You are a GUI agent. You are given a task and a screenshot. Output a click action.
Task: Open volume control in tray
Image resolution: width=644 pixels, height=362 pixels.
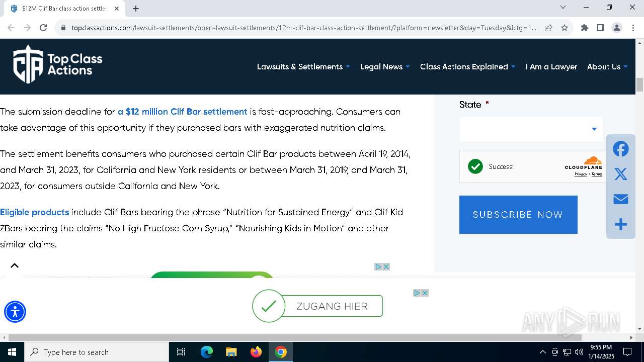tap(579, 352)
